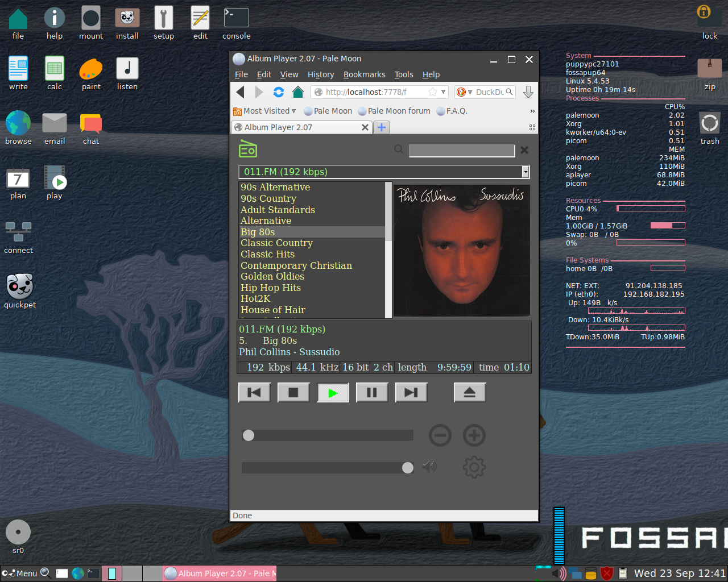Viewport: 728px width, 582px height.
Task: Click the Phil Collins album cover
Action: [x=462, y=251]
